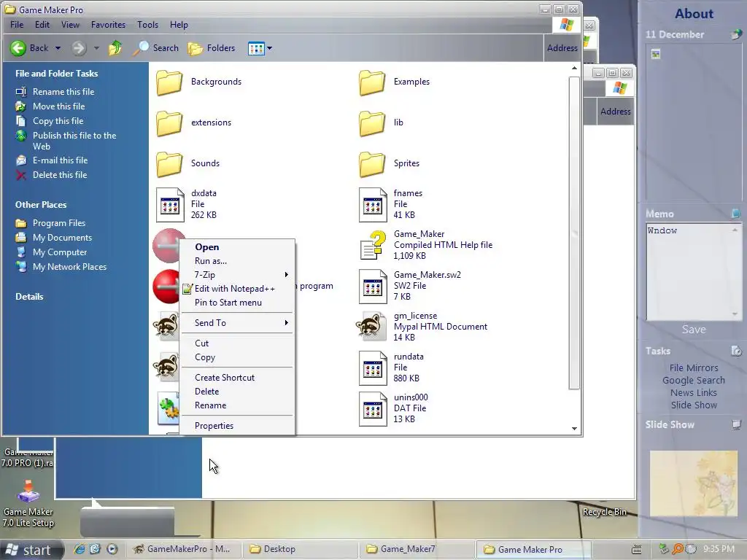Click the file list scroll down arrow
The width and height of the screenshot is (747, 560).
pos(574,429)
